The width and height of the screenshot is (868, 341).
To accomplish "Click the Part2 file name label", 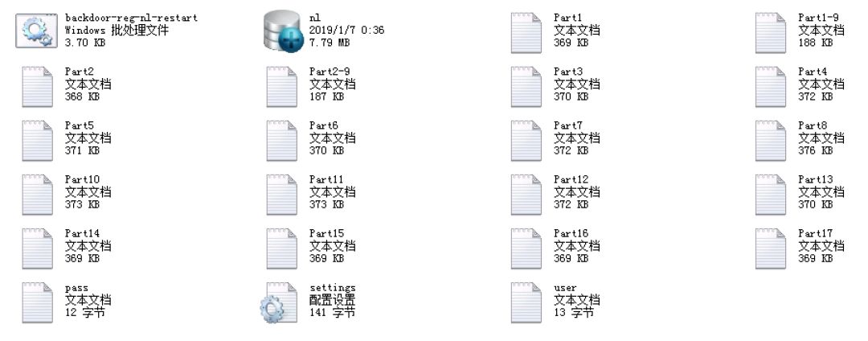I will pos(79,72).
